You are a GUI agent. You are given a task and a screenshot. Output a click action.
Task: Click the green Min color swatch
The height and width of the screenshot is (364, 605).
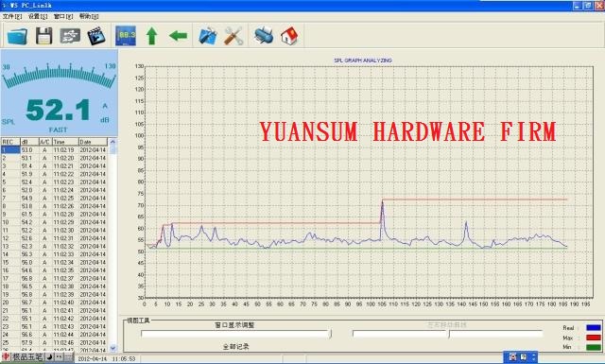(x=594, y=347)
